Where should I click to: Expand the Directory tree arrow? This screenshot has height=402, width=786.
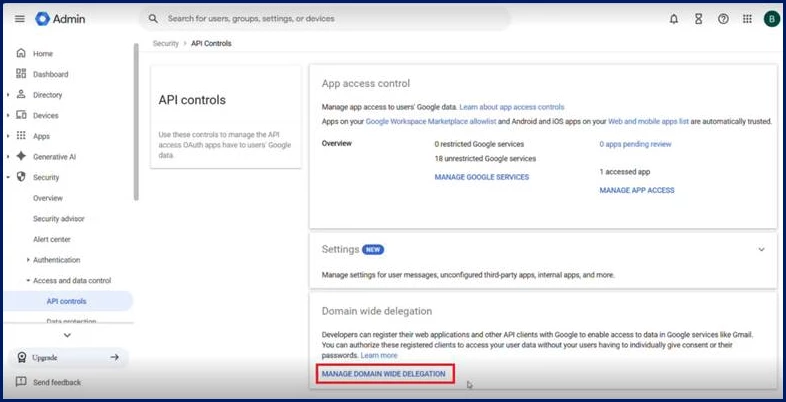coord(8,95)
